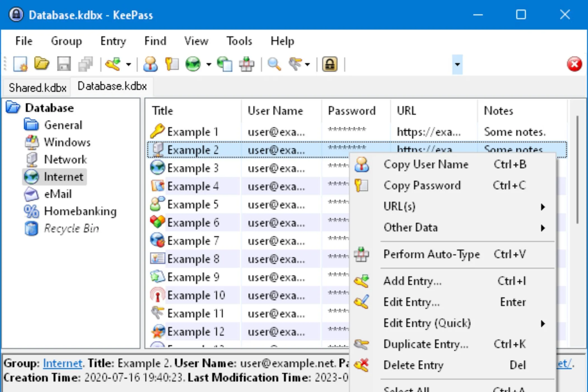Screen dimensions: 588x392
Task: Open the Tools menu
Action: point(239,41)
